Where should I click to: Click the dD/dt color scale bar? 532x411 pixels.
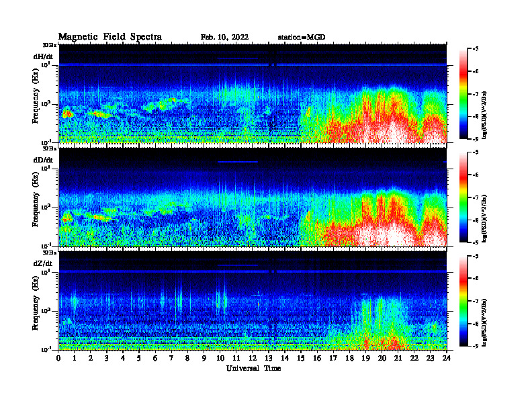[x=463, y=197]
